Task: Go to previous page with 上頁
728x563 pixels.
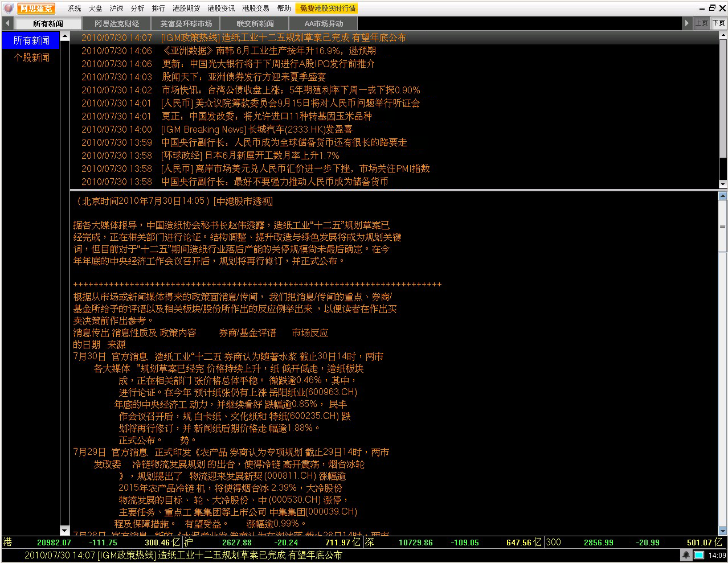Action: 701,23
